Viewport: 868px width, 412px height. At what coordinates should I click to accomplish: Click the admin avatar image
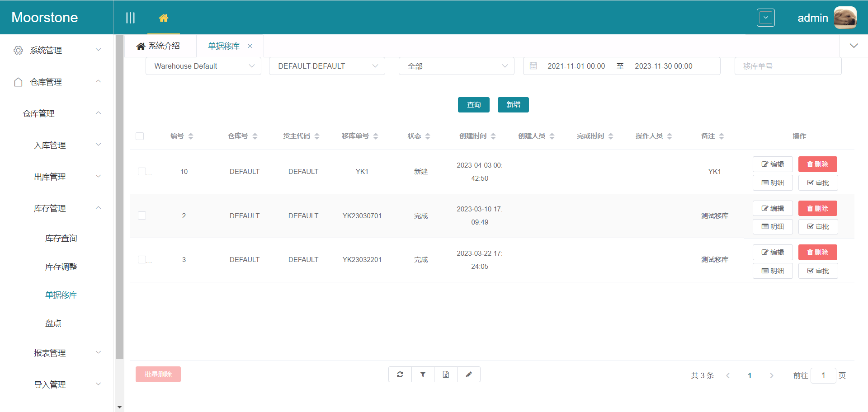(845, 18)
